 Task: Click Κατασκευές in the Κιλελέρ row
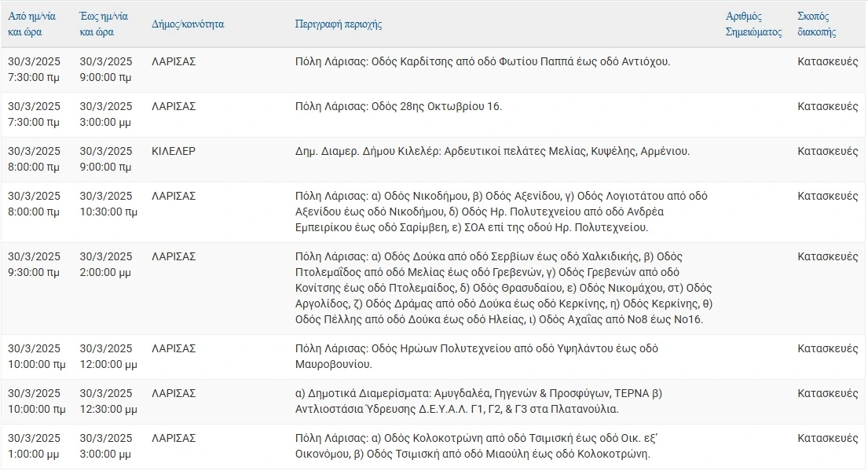[828, 151]
